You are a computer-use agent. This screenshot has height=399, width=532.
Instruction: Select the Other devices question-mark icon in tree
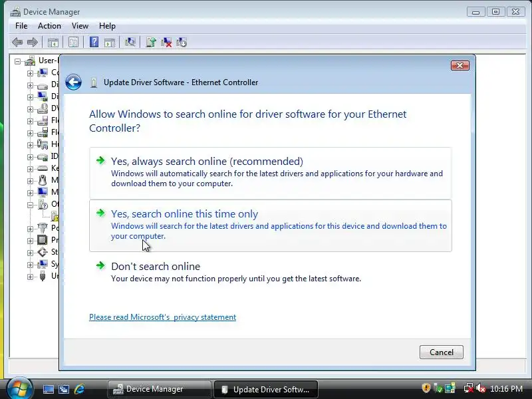click(43, 204)
